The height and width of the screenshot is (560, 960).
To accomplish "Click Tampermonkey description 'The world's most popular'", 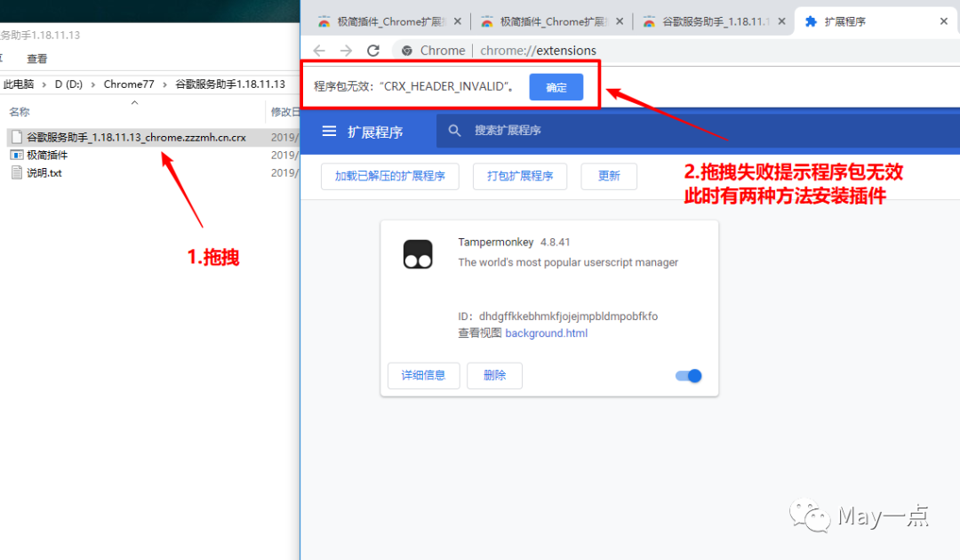I will [x=568, y=262].
